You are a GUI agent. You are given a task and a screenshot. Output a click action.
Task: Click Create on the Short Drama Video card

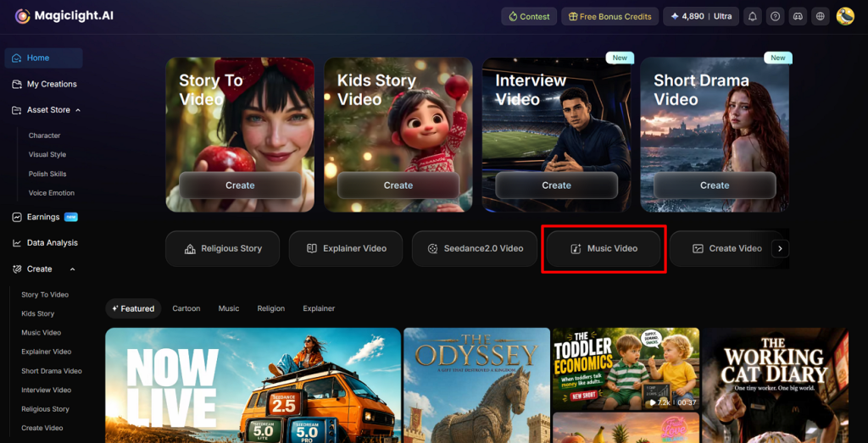click(715, 186)
